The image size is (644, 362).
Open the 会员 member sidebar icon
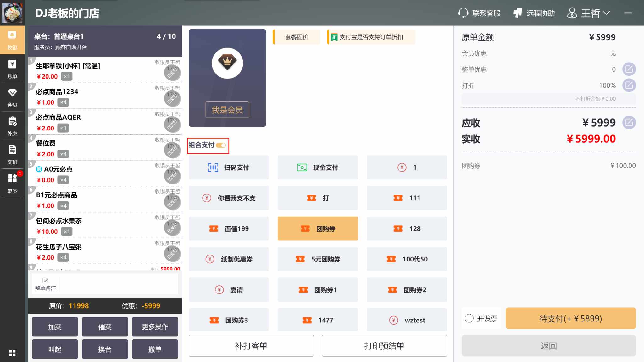(x=12, y=98)
